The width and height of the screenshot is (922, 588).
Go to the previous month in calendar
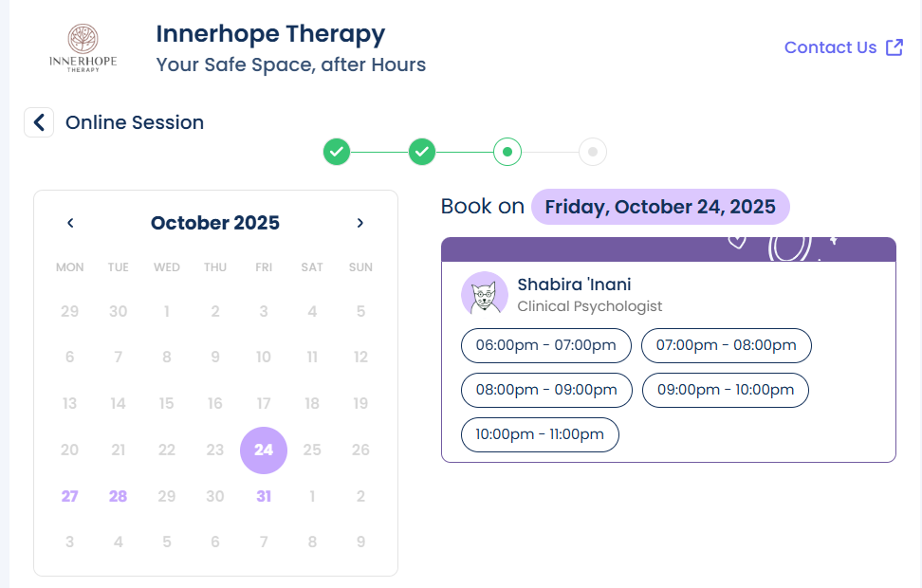[70, 223]
